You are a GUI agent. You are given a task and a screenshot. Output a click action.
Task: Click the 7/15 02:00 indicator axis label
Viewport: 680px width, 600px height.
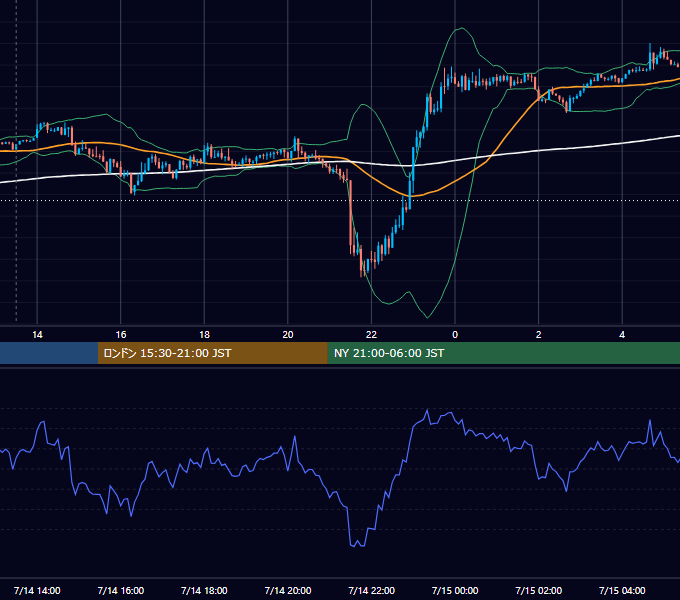click(x=539, y=590)
